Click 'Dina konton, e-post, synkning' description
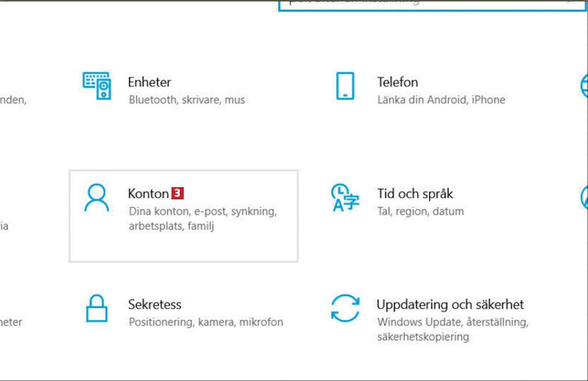The height and width of the screenshot is (381, 588). point(203,211)
